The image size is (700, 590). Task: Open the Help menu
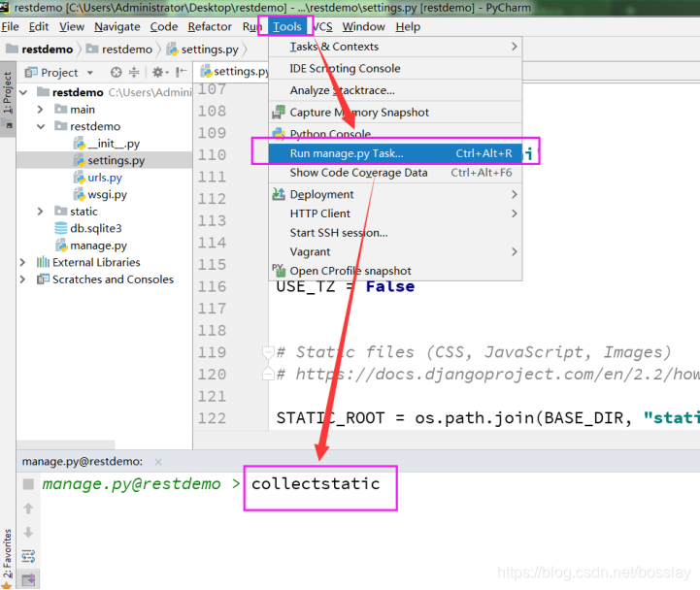tap(408, 27)
